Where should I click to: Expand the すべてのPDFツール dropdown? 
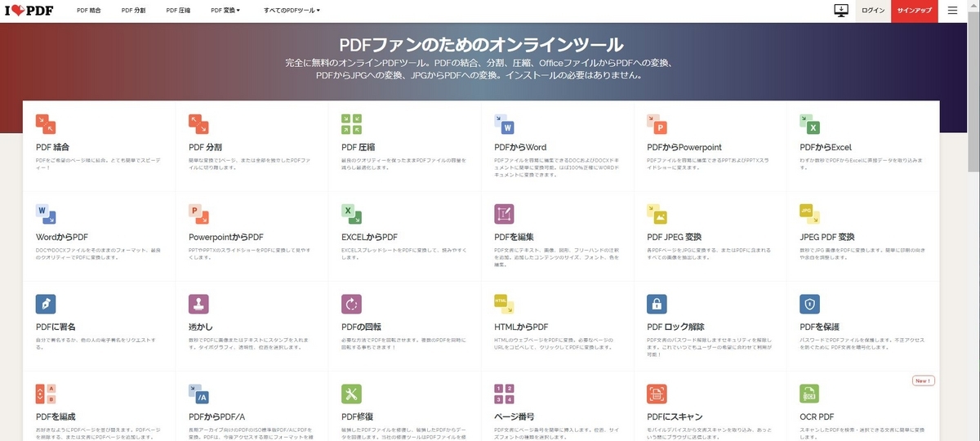[x=292, y=11]
